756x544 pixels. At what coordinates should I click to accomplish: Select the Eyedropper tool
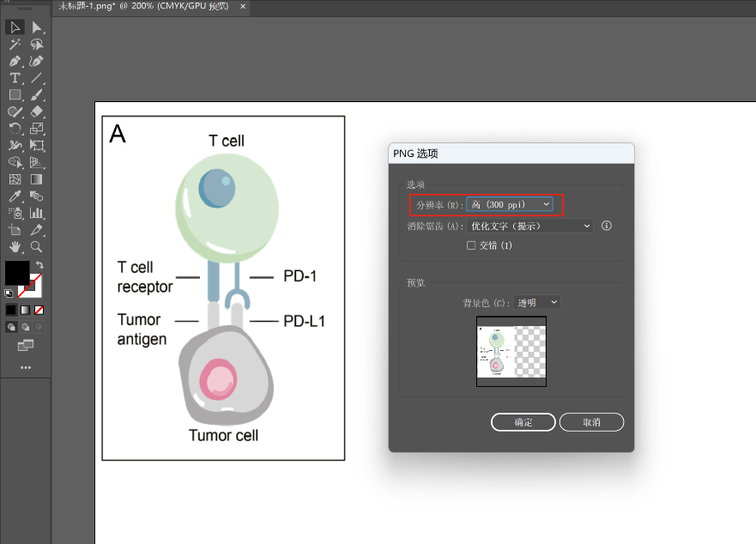[15, 196]
